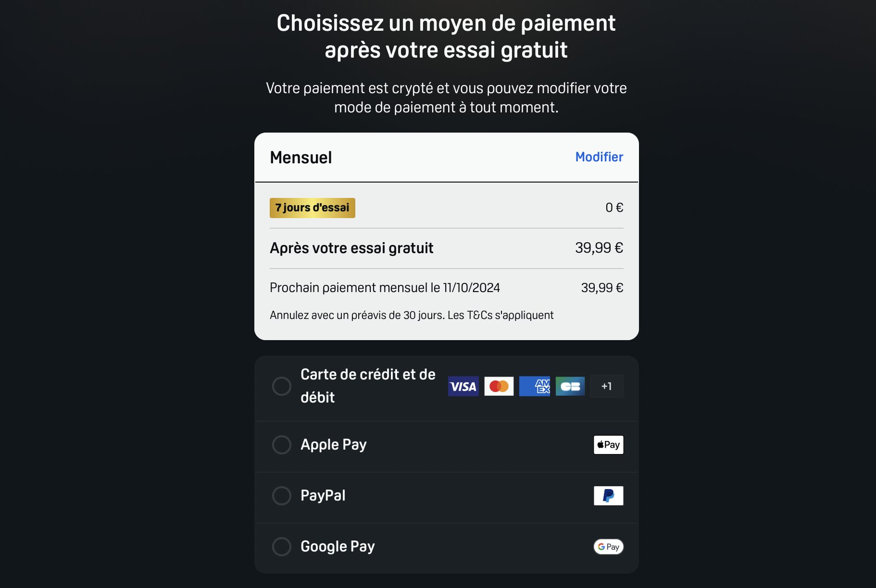Click the Mensuel plan heading

pyautogui.click(x=301, y=158)
